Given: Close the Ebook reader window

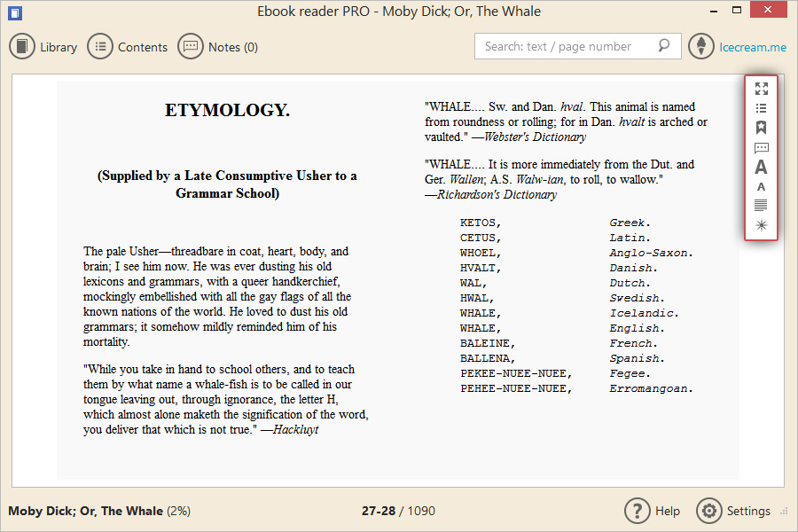Looking at the screenshot, I should click(769, 10).
